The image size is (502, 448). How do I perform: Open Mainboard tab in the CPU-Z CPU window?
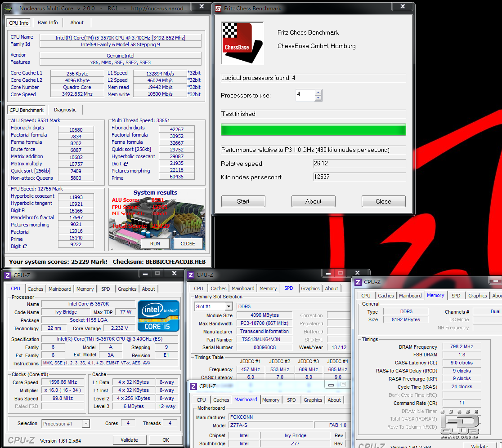click(x=60, y=289)
